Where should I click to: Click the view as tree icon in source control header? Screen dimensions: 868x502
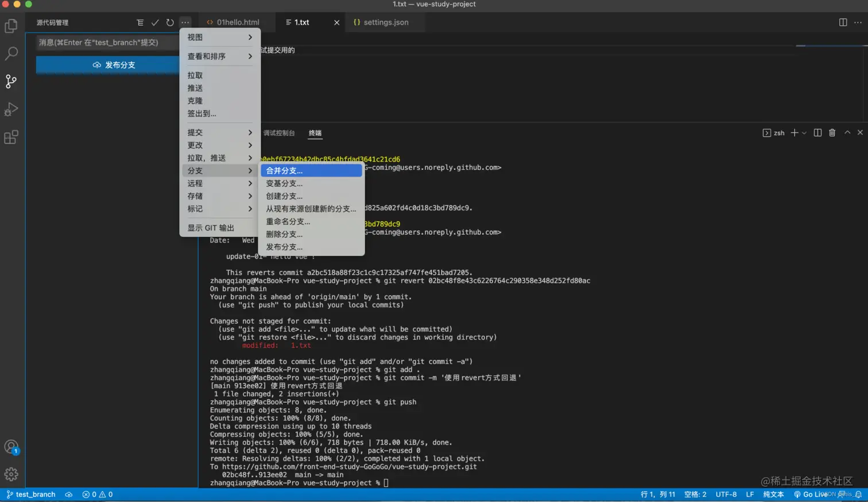click(140, 22)
